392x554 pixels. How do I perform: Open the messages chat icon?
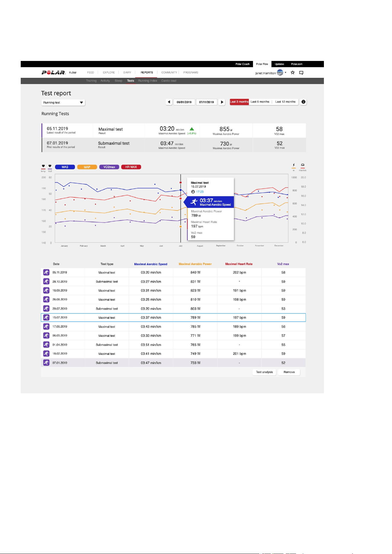(x=301, y=73)
